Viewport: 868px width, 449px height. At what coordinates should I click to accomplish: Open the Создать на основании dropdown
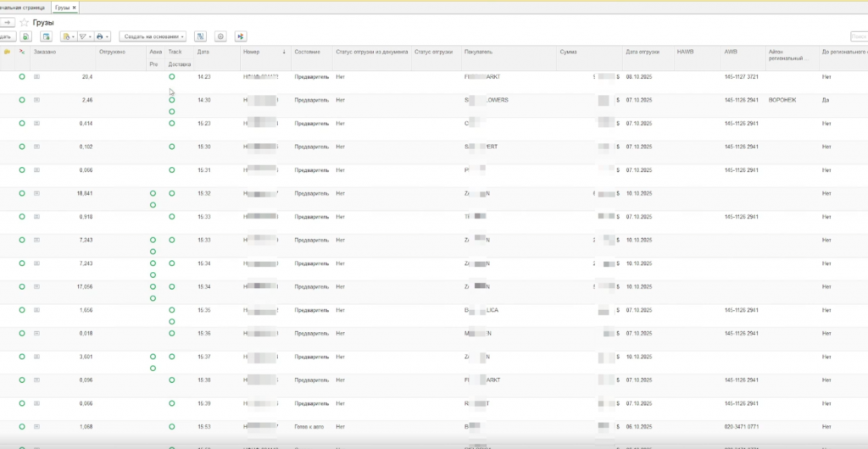(x=153, y=36)
